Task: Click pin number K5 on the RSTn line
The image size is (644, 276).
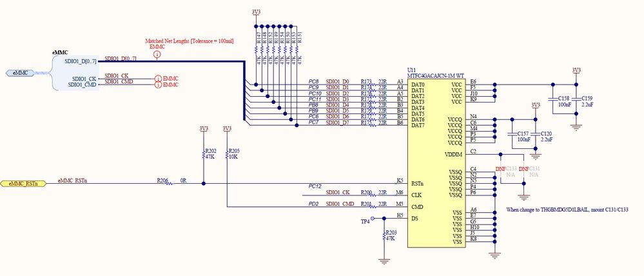Action: [x=400, y=181]
